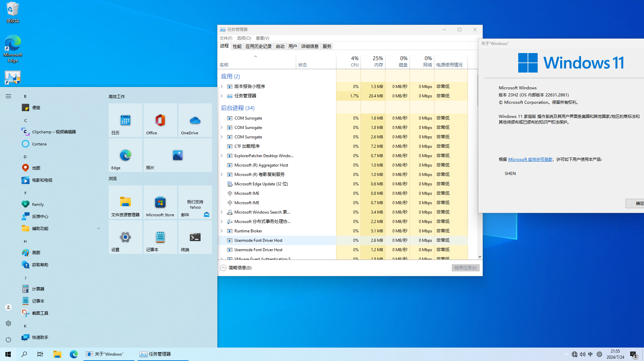Sort processes by 名称 column
644x361 pixels.
tap(257, 61)
